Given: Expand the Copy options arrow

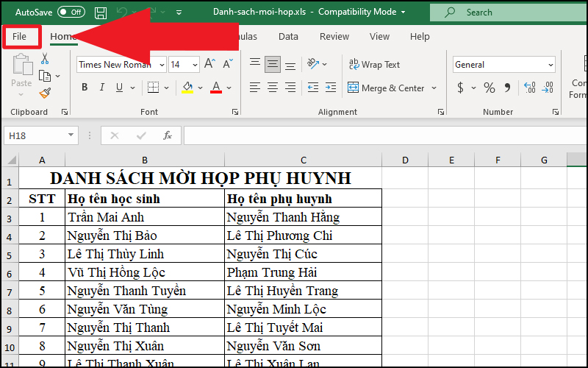Looking at the screenshot, I should click(x=58, y=77).
